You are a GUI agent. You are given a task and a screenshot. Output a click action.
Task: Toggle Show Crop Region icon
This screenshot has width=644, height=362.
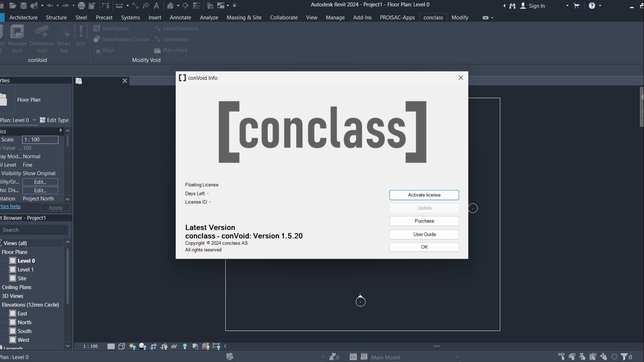(x=164, y=347)
